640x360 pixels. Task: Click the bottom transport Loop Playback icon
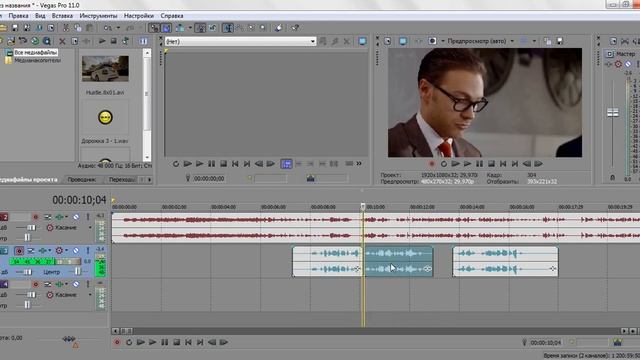[129, 342]
